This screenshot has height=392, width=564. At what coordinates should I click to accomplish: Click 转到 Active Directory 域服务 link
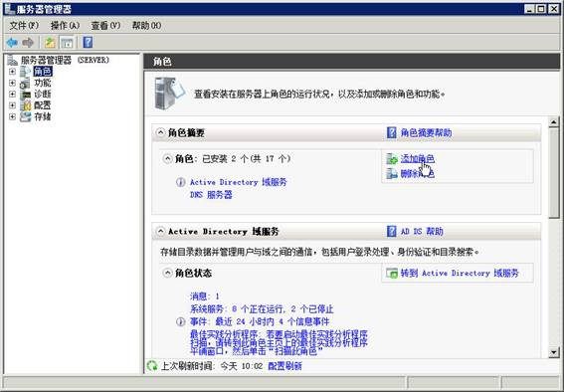[x=460, y=274]
